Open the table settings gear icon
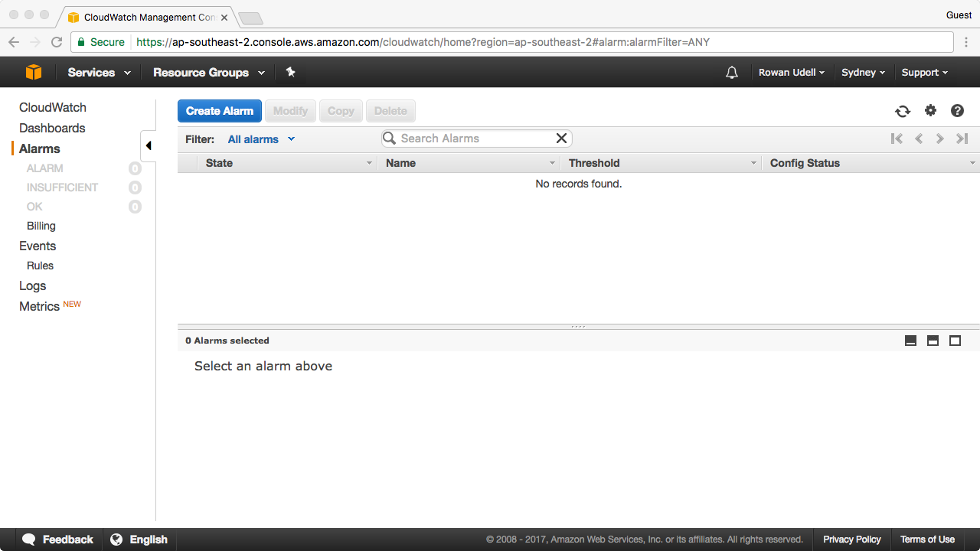This screenshot has width=980, height=551. tap(930, 111)
